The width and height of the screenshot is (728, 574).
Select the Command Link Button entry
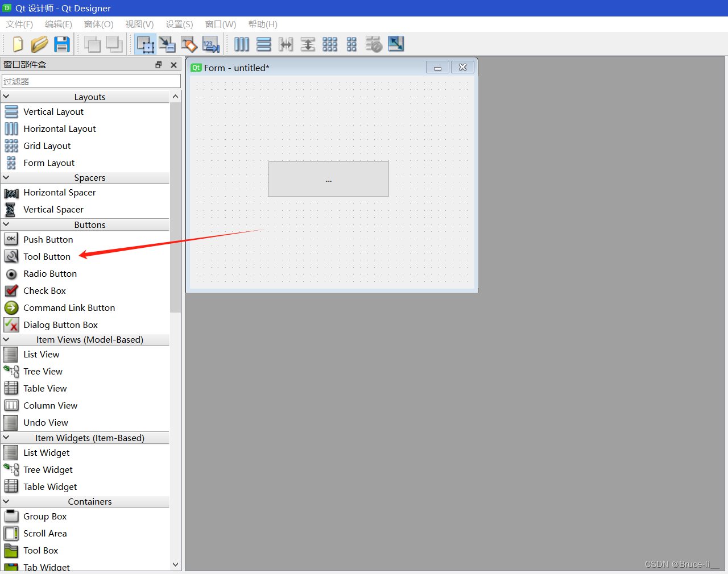coord(69,307)
